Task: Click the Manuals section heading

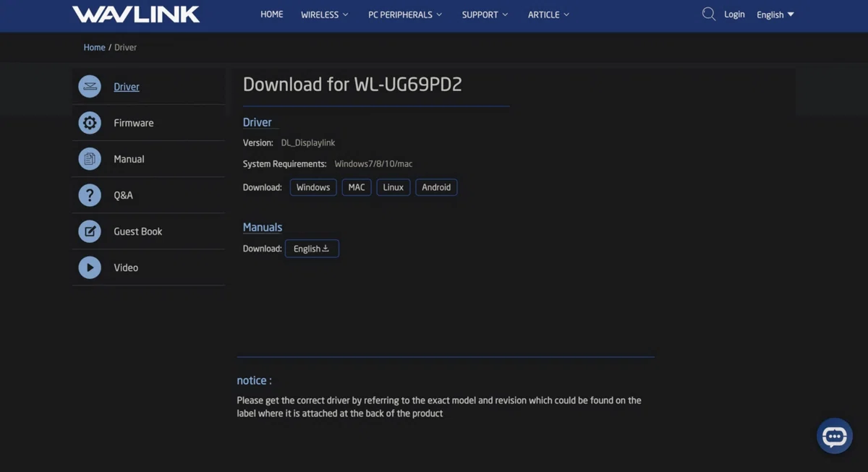Action: point(263,227)
